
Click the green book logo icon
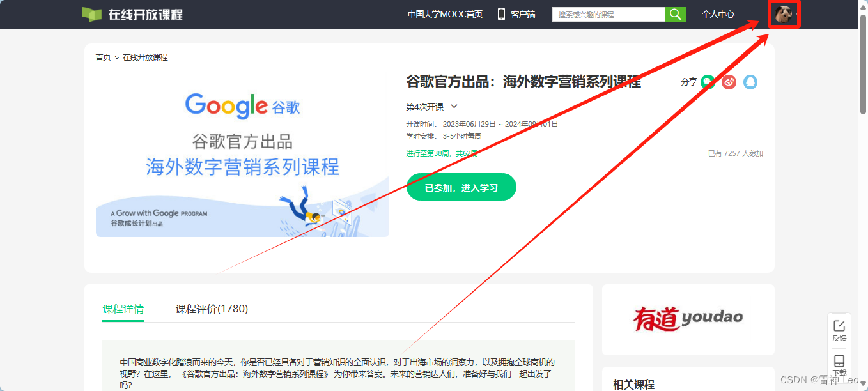tap(92, 14)
